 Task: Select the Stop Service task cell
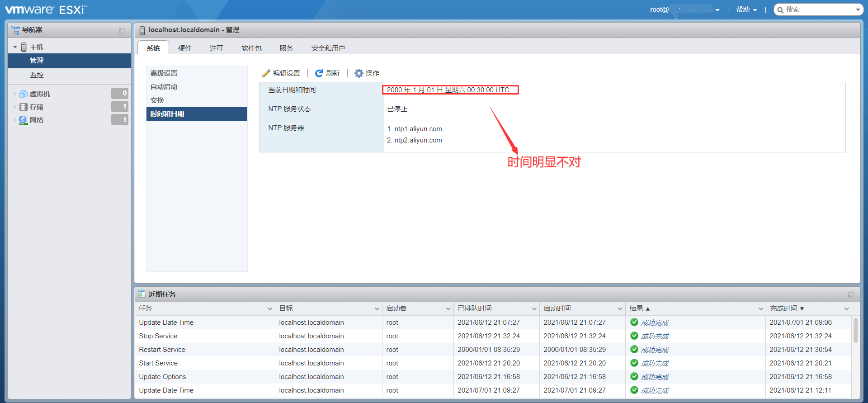(205, 336)
